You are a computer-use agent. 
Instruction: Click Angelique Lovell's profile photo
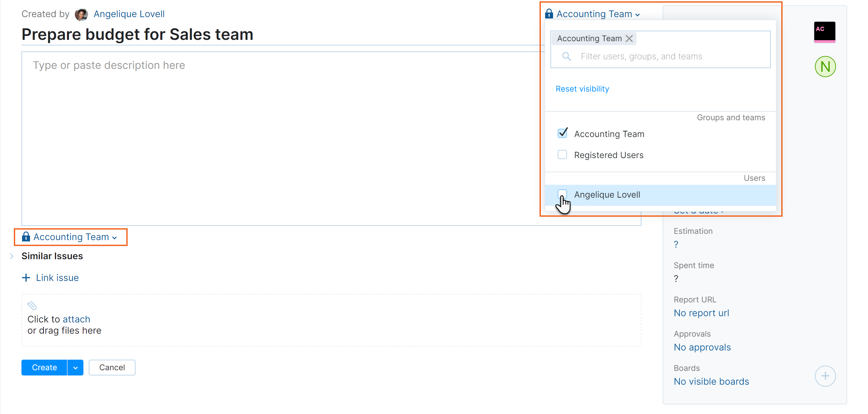coord(81,14)
